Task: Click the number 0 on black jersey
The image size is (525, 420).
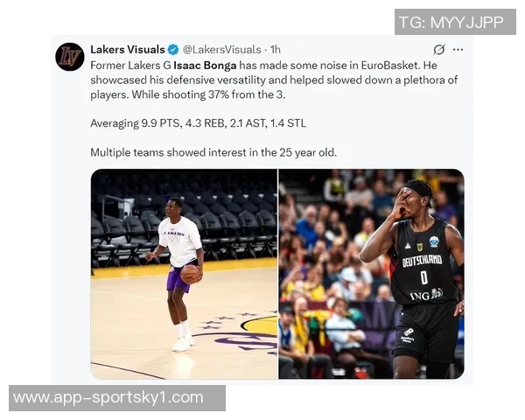Action: coord(423,277)
